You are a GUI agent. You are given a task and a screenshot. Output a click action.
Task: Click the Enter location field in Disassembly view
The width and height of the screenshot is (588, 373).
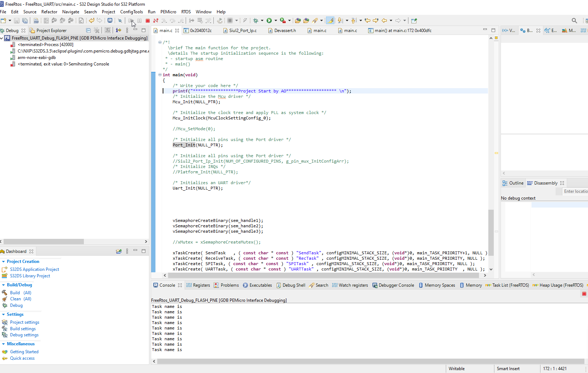pos(576,191)
